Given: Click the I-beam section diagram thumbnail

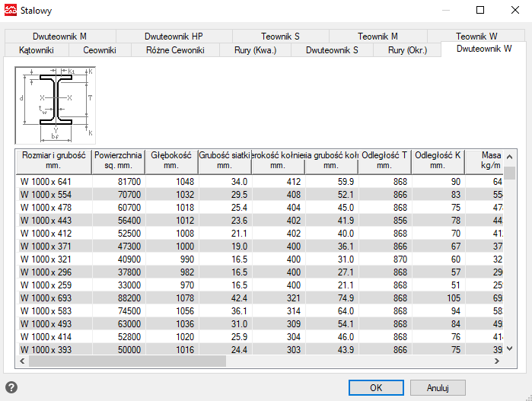Looking at the screenshot, I should (56, 104).
